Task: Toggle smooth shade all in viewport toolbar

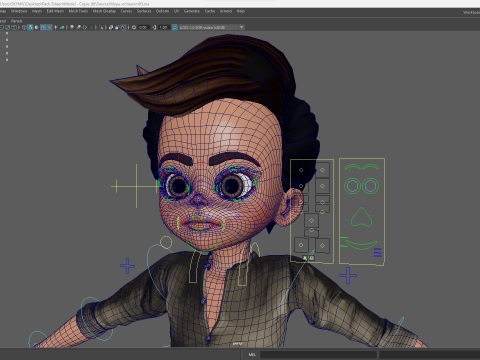Action: pyautogui.click(x=30, y=27)
